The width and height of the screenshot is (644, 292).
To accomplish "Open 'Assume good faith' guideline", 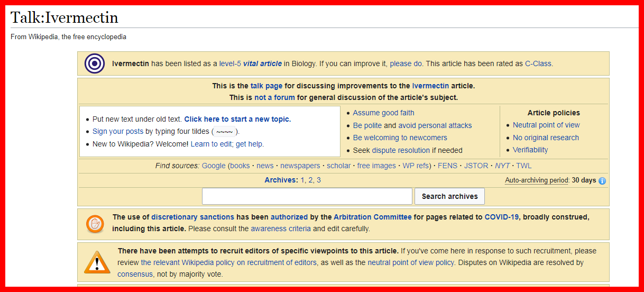I will tap(383, 113).
